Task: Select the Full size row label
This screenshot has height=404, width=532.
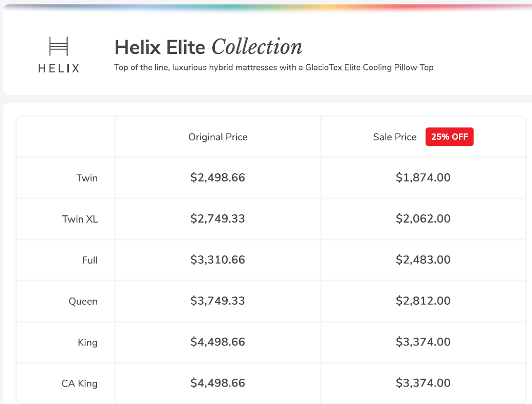Action: (x=89, y=261)
